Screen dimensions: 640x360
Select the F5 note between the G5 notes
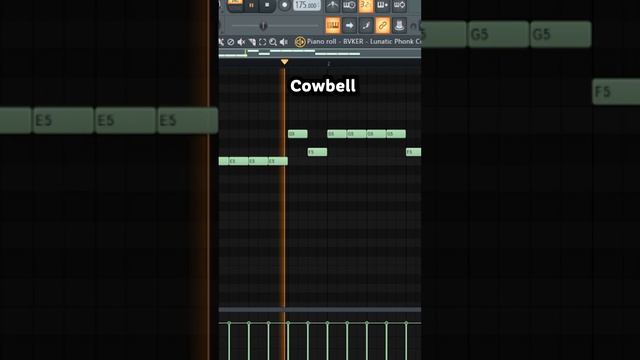pyautogui.click(x=317, y=152)
